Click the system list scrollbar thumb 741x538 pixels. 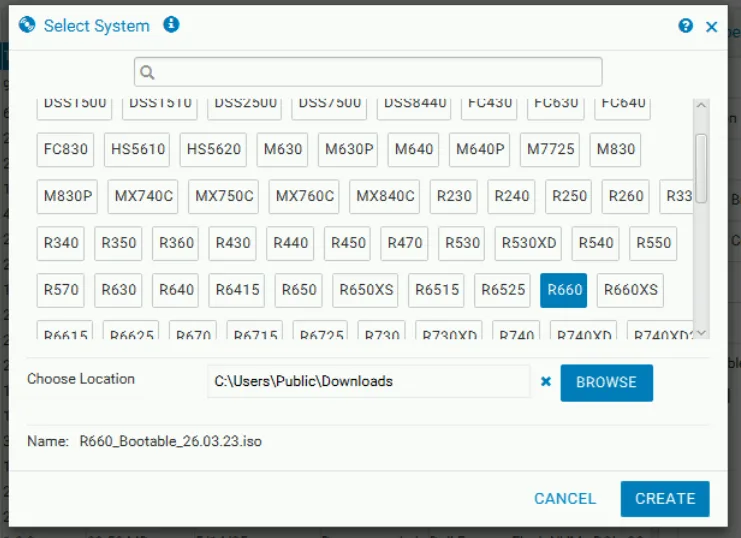(x=701, y=165)
